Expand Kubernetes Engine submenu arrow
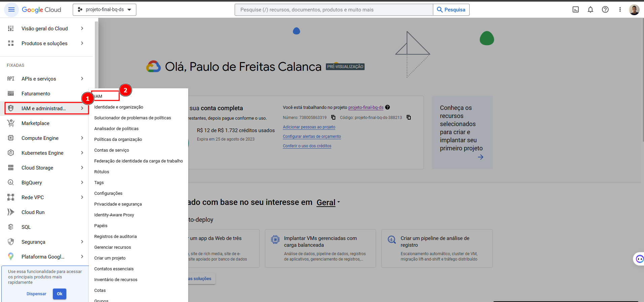 (x=82, y=153)
